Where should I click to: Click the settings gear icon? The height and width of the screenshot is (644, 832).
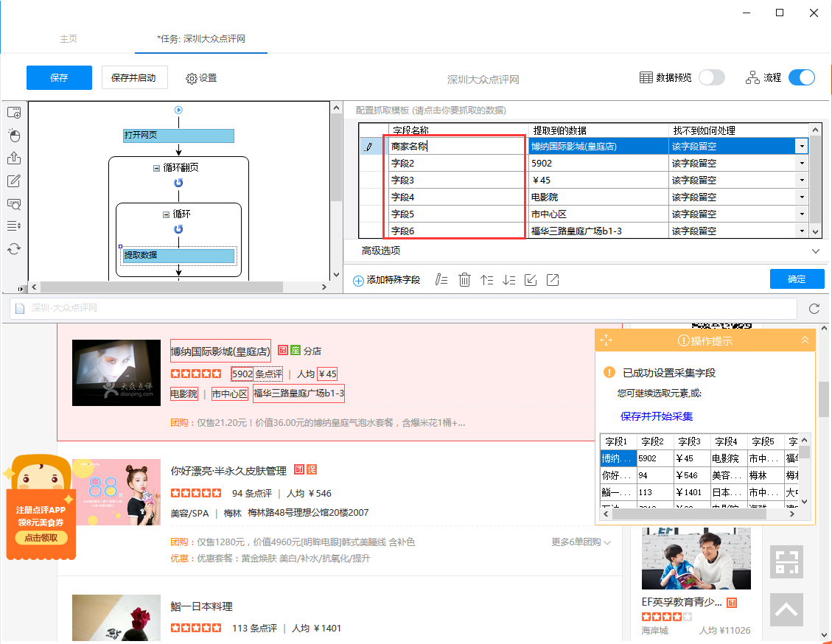click(191, 79)
